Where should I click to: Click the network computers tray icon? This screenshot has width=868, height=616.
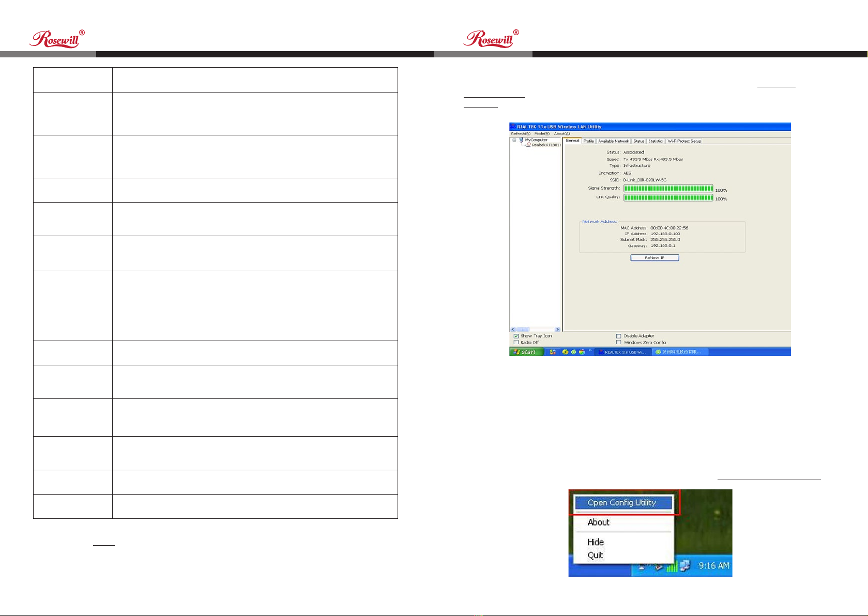tap(685, 566)
